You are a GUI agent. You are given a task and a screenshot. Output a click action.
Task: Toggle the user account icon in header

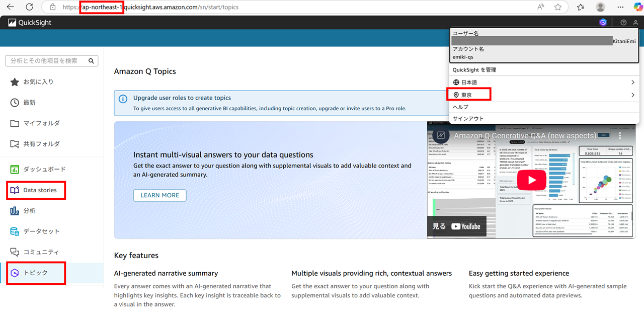(635, 23)
